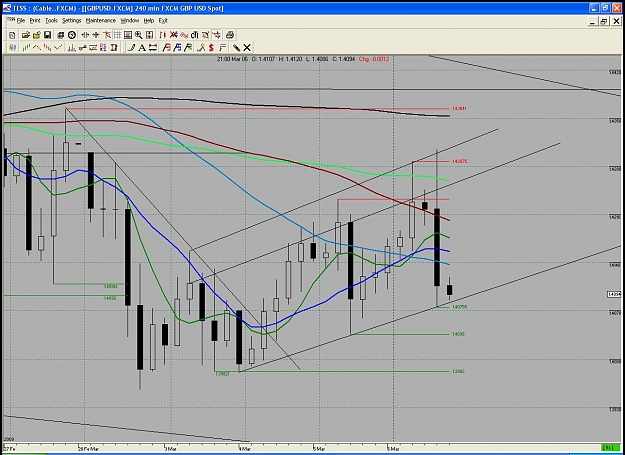The image size is (625, 455).
Task: Open the File menu
Action: coord(21,20)
